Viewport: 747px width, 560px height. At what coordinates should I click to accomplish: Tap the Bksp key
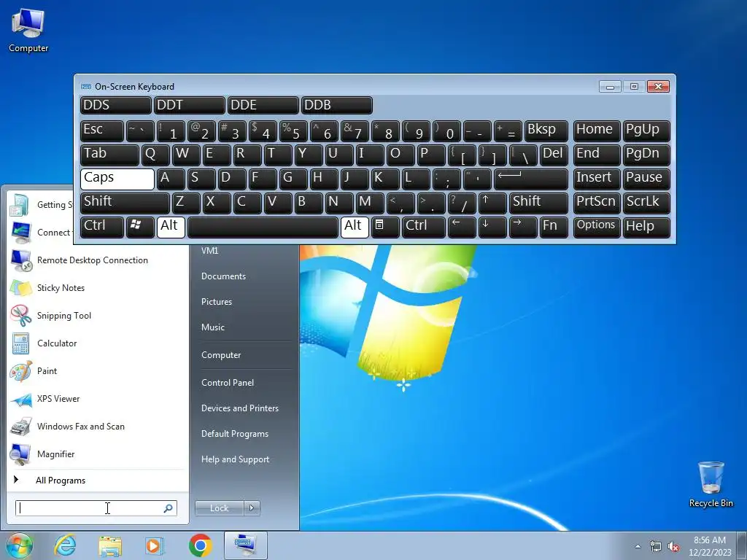[x=546, y=131]
